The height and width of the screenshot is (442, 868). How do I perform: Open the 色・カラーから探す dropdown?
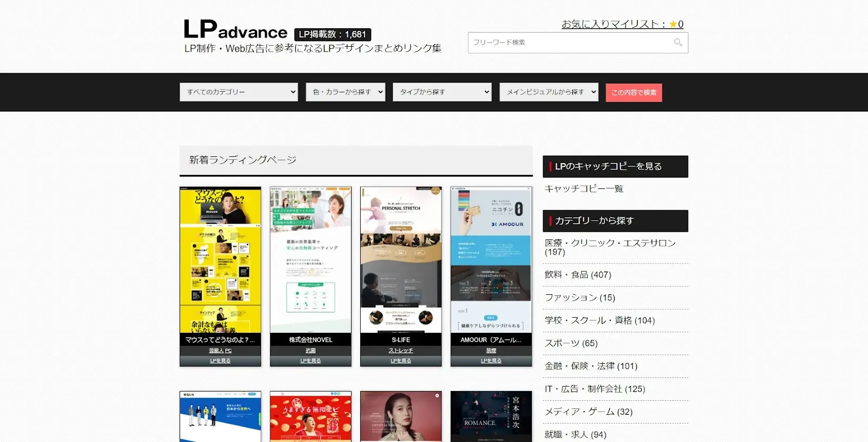346,92
